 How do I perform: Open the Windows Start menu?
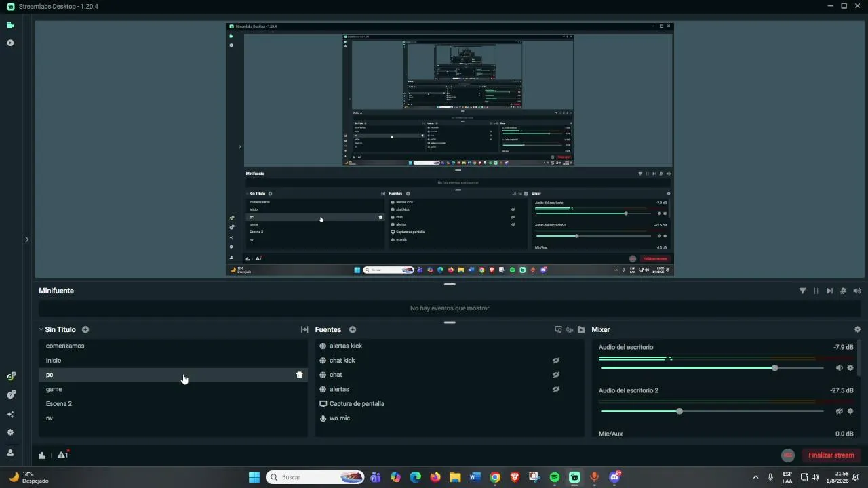[254, 477]
